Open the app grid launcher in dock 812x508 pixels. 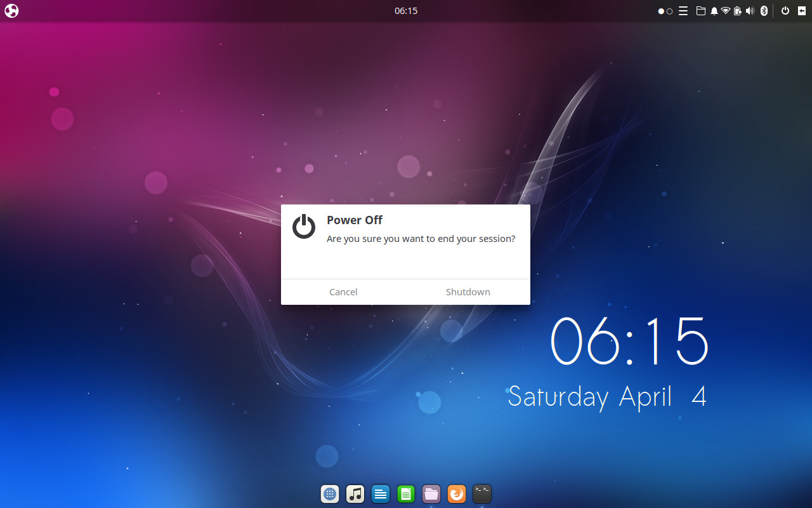[x=330, y=494]
